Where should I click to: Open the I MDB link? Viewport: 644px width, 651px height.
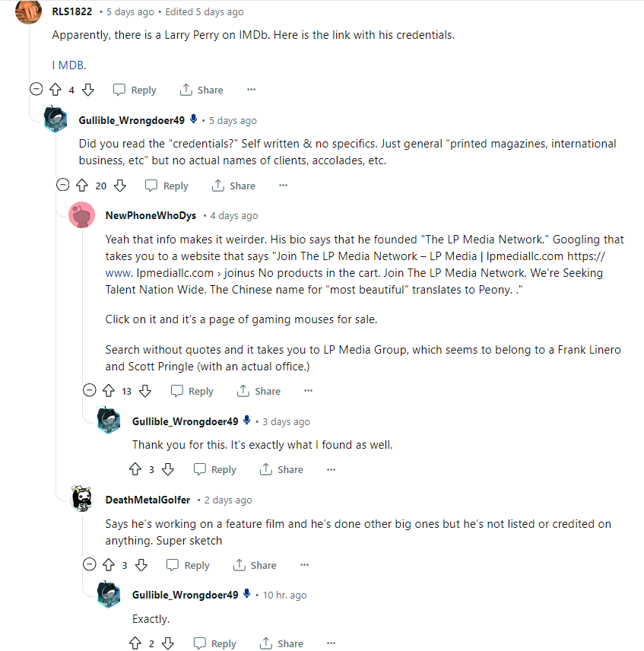68,65
